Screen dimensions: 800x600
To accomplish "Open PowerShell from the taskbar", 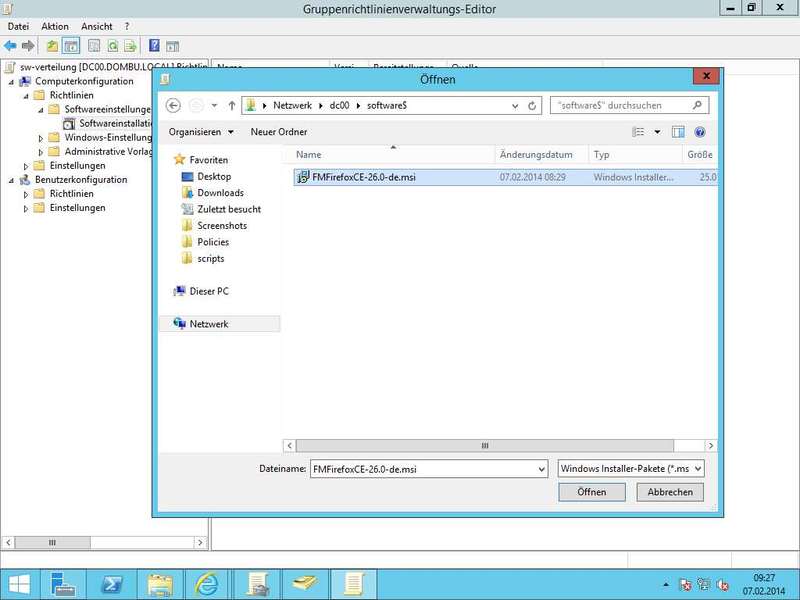I will point(113,583).
